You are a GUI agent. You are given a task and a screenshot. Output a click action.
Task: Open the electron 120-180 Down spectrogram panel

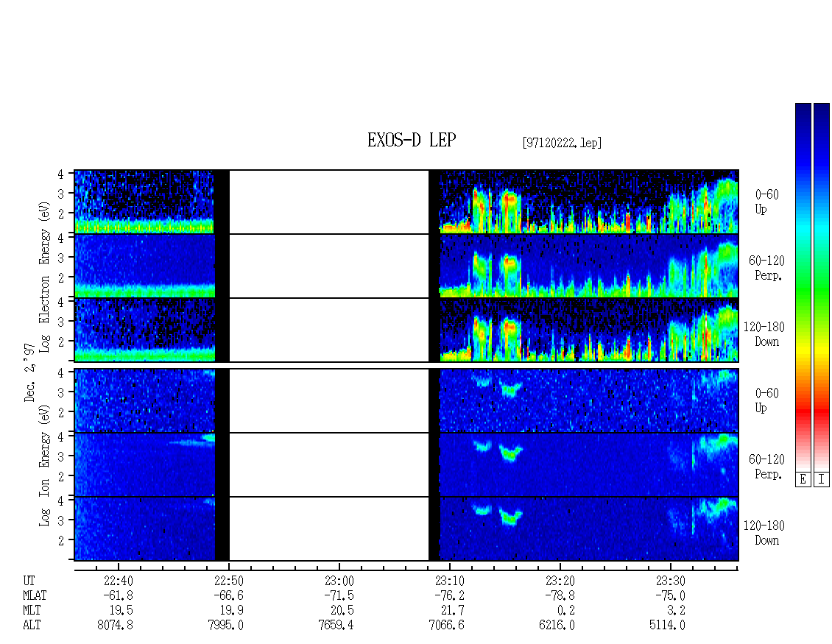click(406, 330)
